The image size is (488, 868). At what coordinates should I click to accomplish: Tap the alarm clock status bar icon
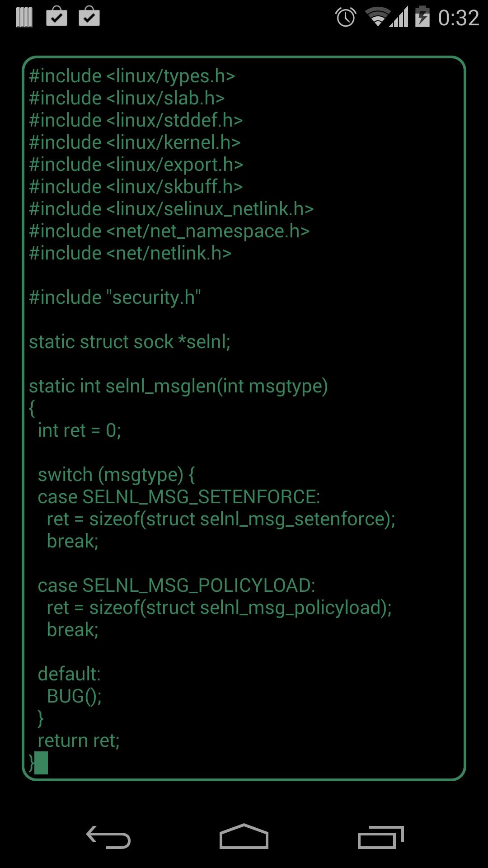pyautogui.click(x=345, y=16)
